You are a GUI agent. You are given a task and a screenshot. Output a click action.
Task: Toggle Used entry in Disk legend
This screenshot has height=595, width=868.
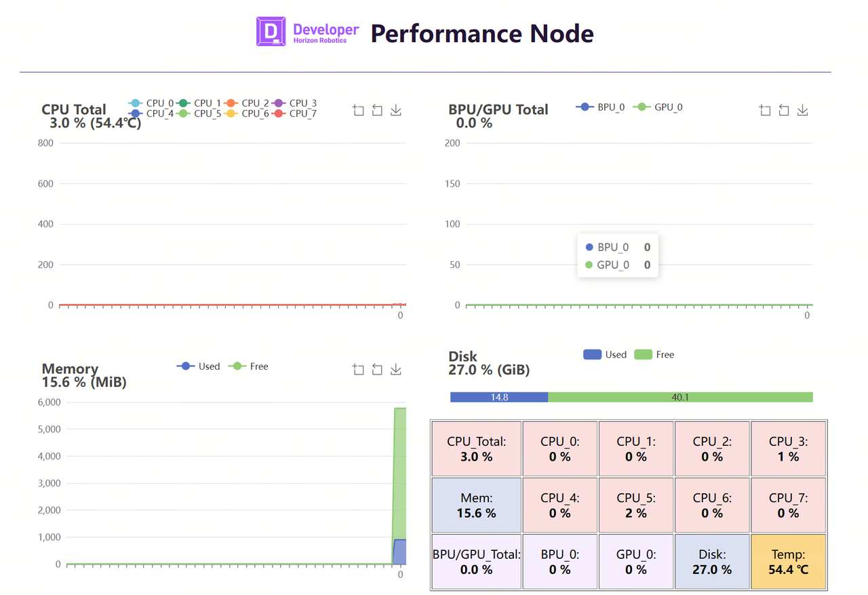click(605, 354)
